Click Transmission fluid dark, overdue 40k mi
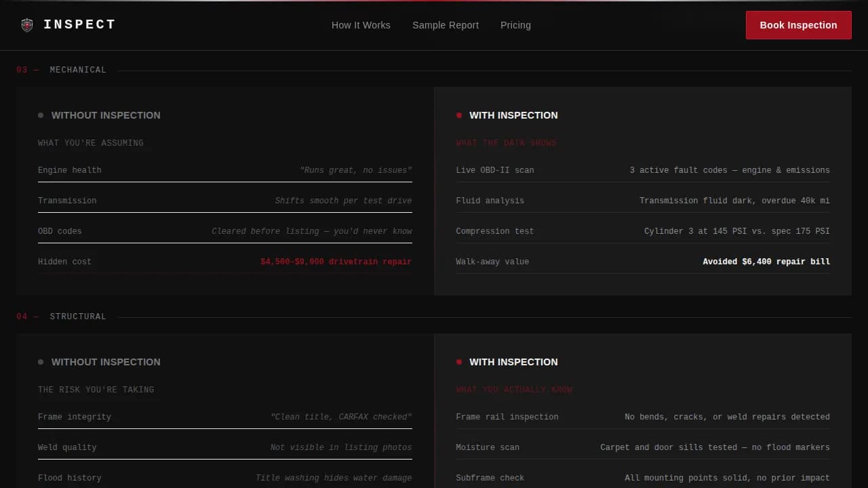 734,201
